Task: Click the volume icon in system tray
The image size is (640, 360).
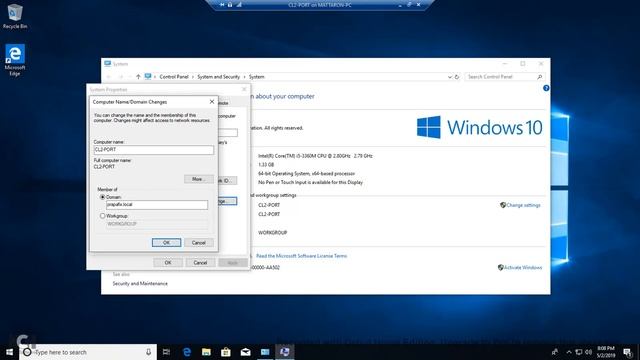Action: pos(589,352)
